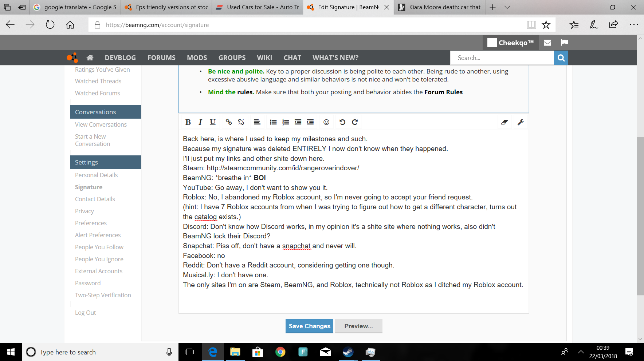The height and width of the screenshot is (361, 644).
Task: Add this page to favorites (star)
Action: click(546, 25)
